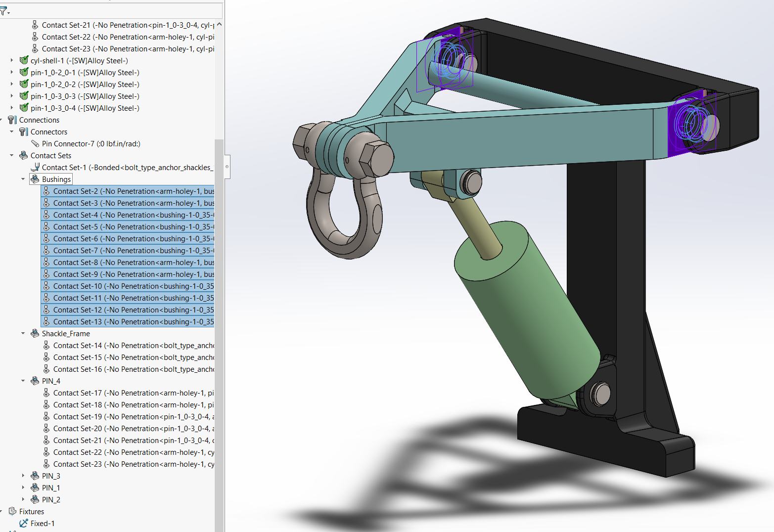Image resolution: width=774 pixels, height=532 pixels.
Task: Click the pin-1_0-2_0-1 Alloy Steel part
Action: tap(84, 72)
